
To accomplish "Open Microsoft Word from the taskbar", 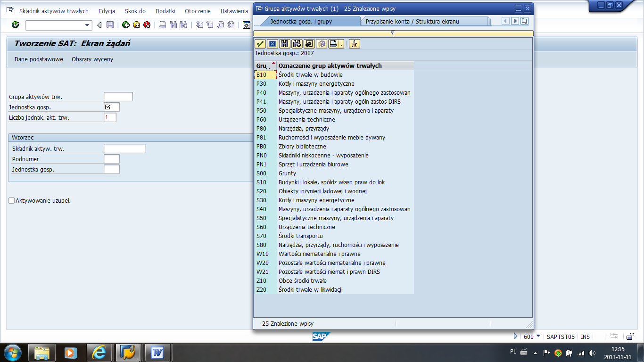I will 157,353.
